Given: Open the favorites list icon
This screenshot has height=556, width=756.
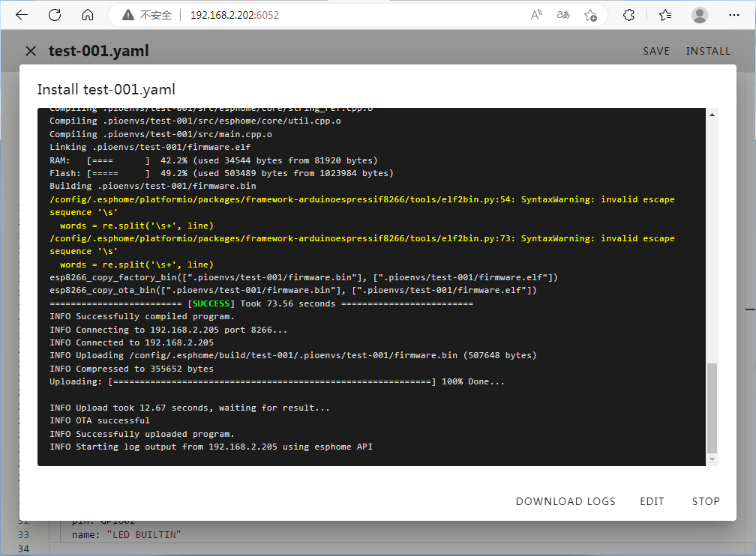Looking at the screenshot, I should [x=664, y=15].
